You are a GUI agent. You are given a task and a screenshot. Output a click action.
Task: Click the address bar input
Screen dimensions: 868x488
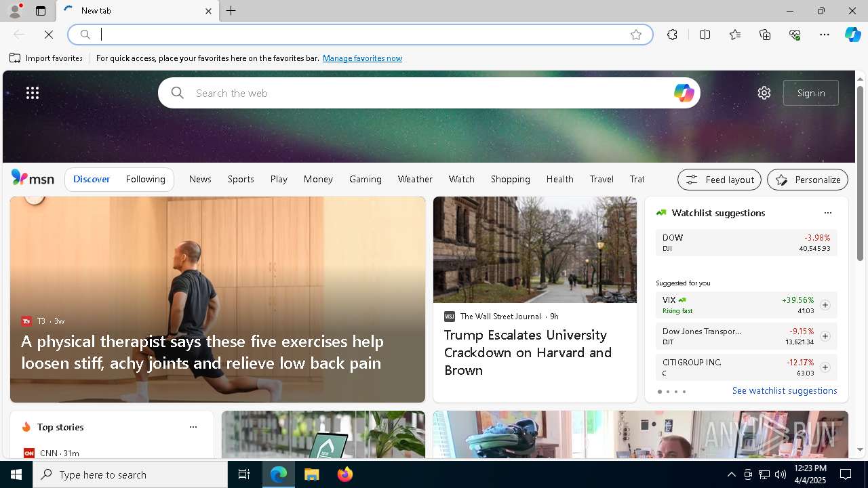359,35
